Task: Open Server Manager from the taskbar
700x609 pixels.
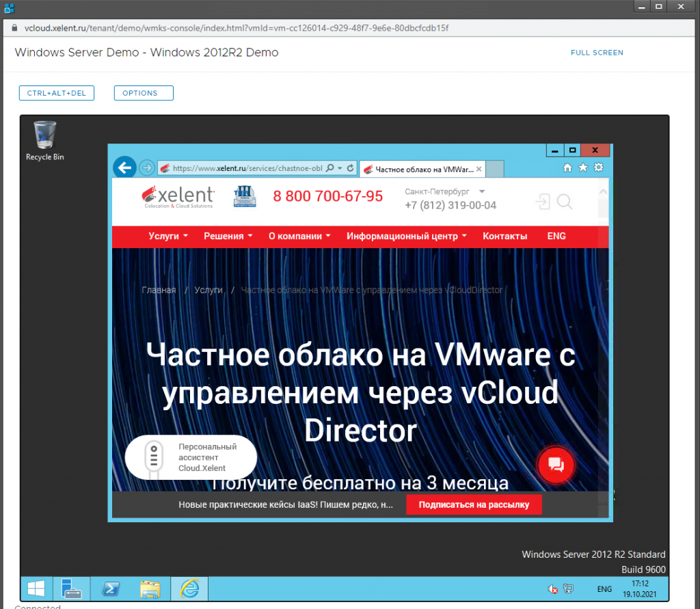Action: tap(71, 588)
